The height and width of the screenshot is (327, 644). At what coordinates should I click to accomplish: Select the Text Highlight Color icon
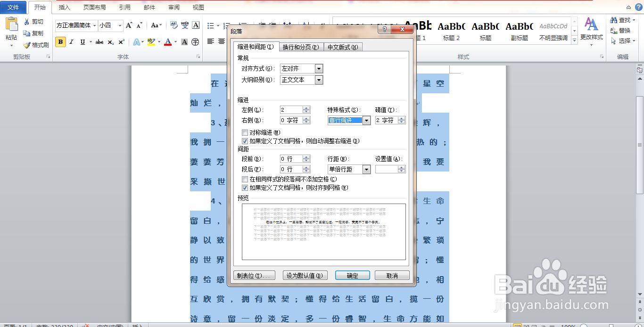coord(151,42)
